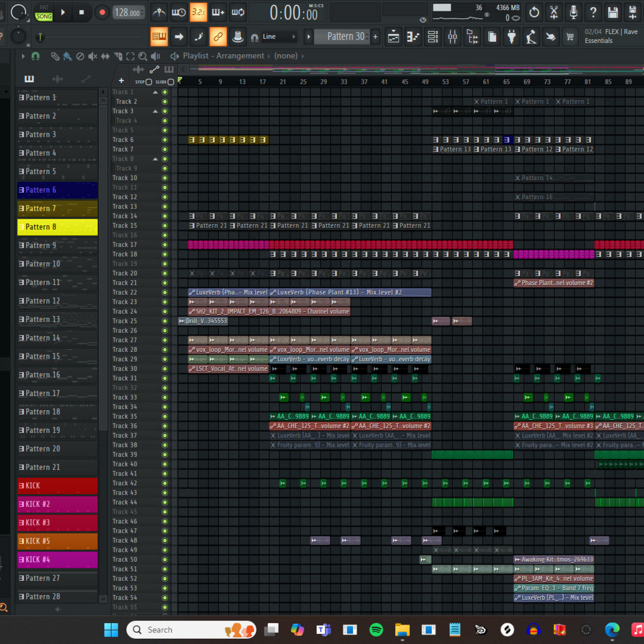Image resolution: width=644 pixels, height=644 pixels.
Task: Click the metronome icon
Action: 159,13
